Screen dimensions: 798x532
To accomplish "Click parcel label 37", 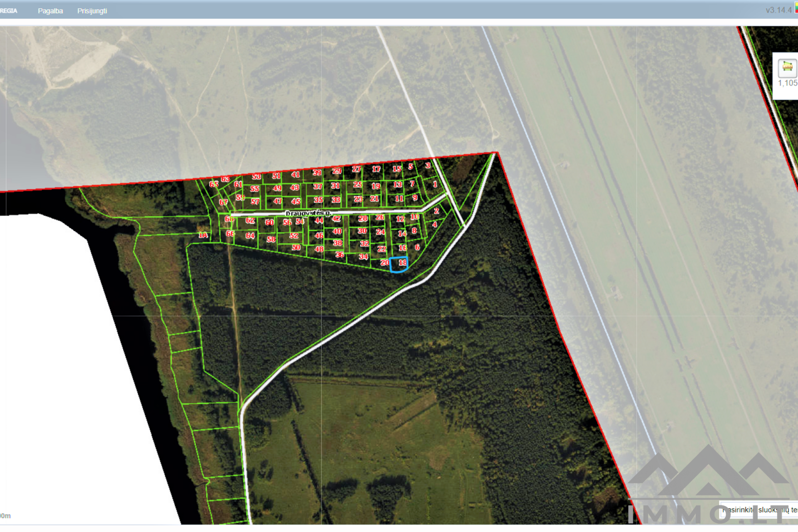I will point(318,187).
